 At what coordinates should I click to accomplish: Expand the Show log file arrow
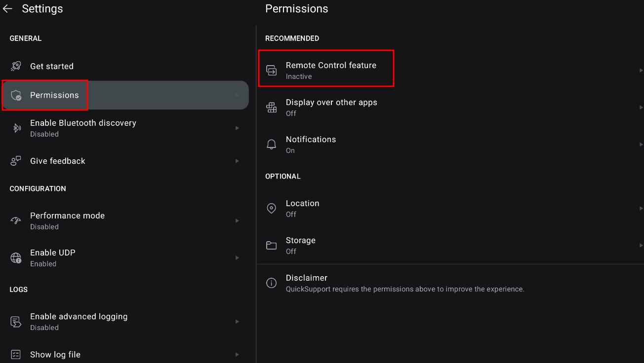pyautogui.click(x=237, y=354)
